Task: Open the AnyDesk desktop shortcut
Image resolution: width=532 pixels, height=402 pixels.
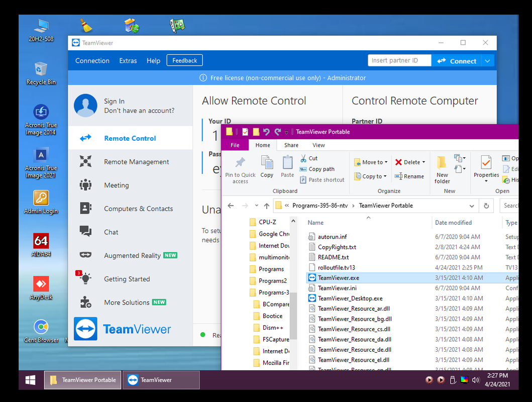Action: click(41, 288)
